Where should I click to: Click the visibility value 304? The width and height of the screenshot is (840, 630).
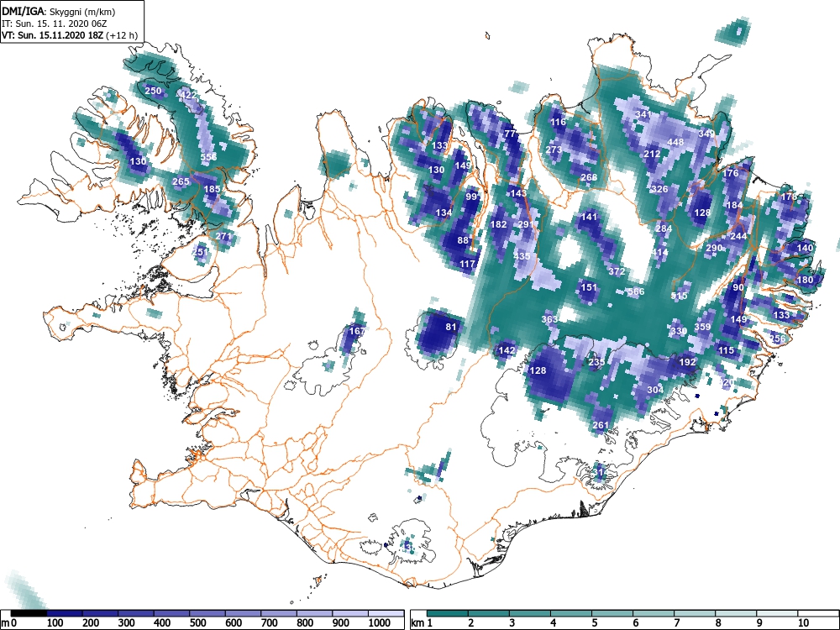[656, 390]
